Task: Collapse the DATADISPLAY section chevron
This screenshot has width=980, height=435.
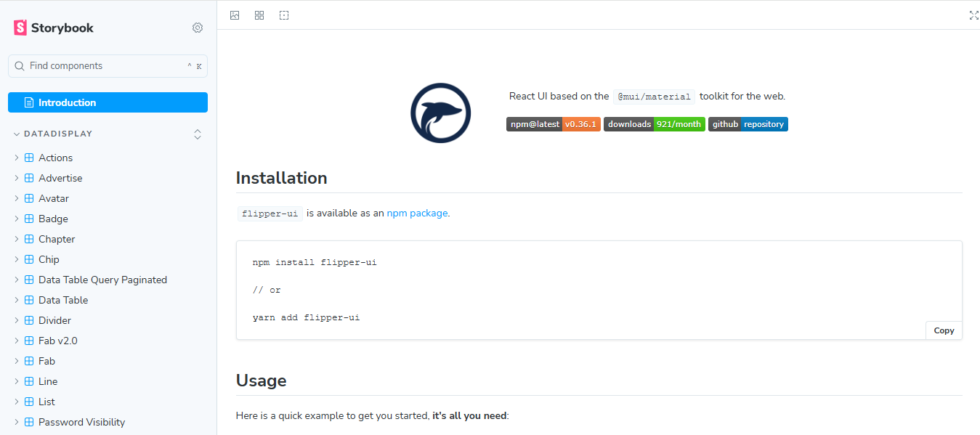Action: (x=16, y=134)
